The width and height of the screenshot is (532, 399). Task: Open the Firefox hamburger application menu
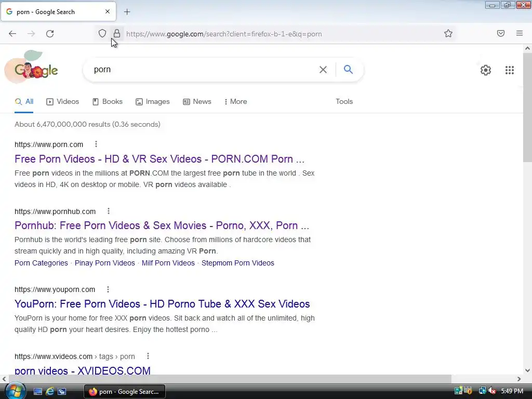[520, 33]
